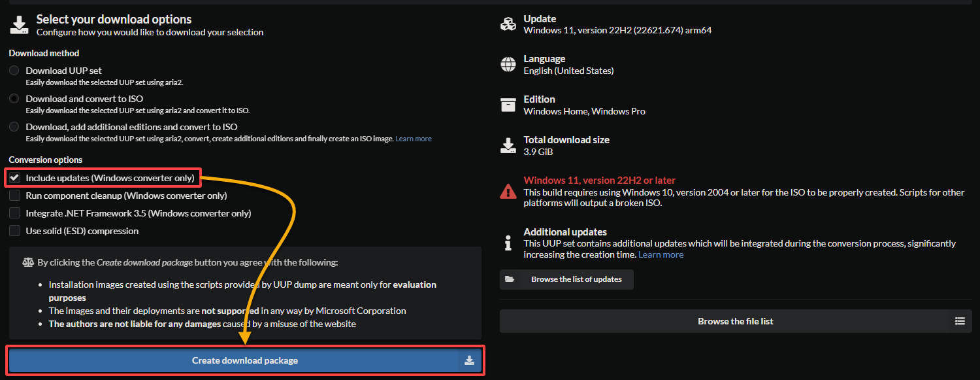Click the 'Select your download options' heading
Screen dimensions: 980x380
[x=114, y=20]
